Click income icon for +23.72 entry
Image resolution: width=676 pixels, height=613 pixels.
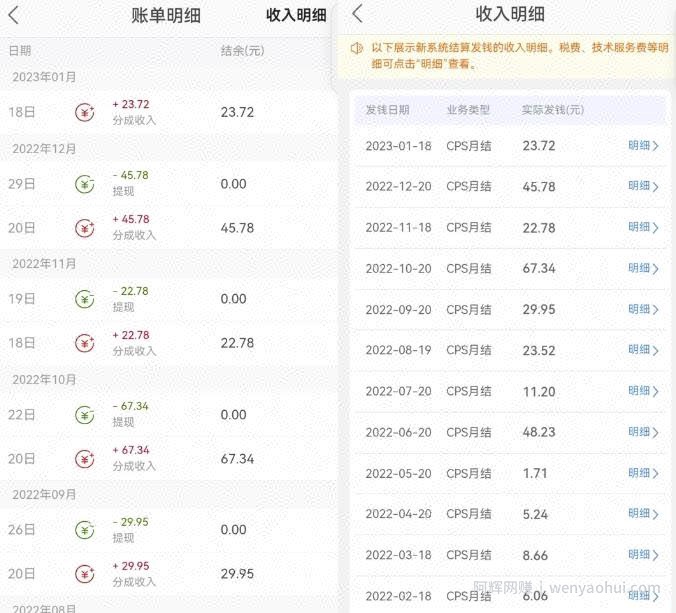[85, 113]
